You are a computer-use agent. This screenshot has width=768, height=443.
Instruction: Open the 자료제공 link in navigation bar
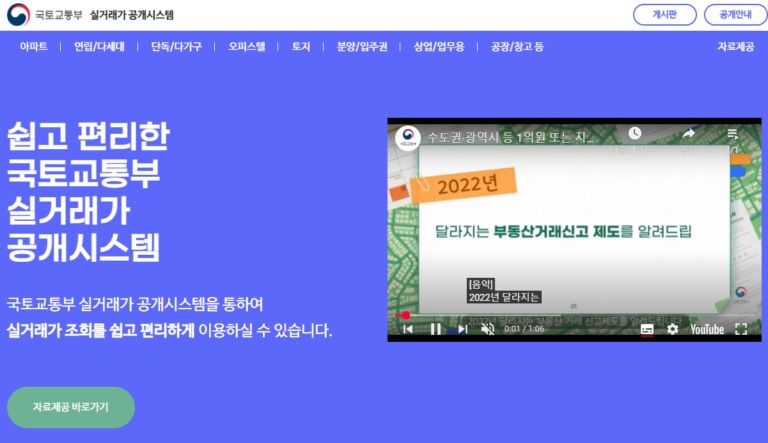tap(736, 47)
